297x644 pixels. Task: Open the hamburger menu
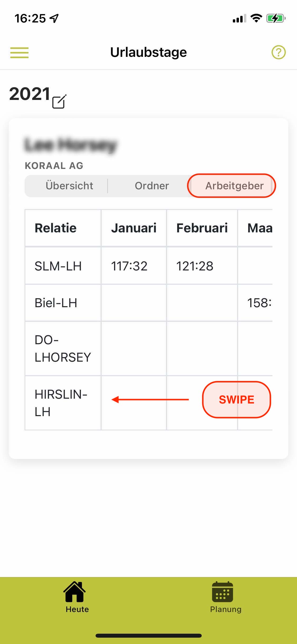point(19,53)
